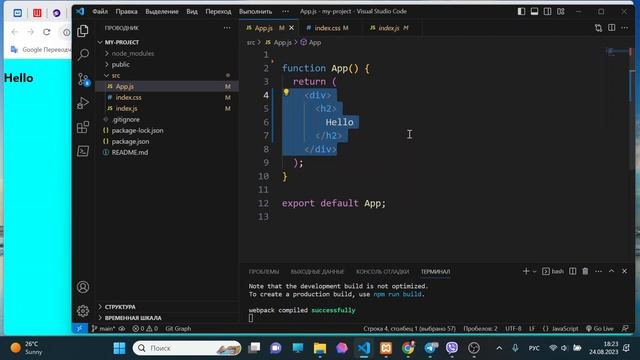Open the hidden menu items ellipsis in menu bar
The height and width of the screenshot is (360, 640).
[285, 11]
